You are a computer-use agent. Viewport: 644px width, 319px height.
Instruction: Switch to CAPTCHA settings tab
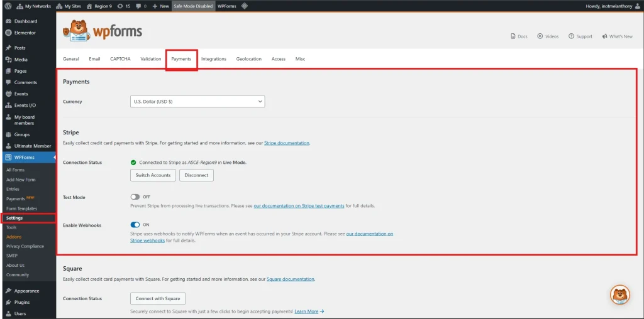120,59
